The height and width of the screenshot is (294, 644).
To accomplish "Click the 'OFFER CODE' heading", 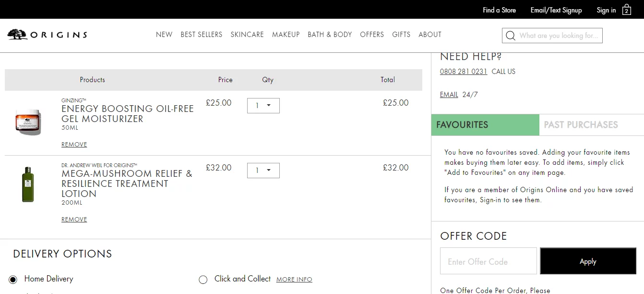I will (474, 236).
